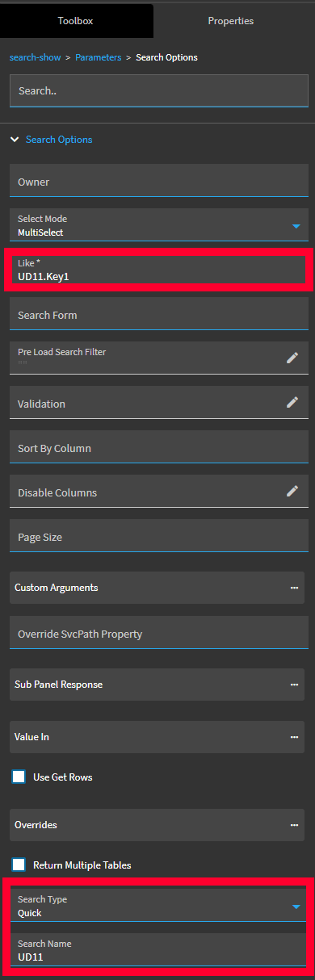Click the Validation edit pencil icon
The width and height of the screenshot is (315, 980).
(x=292, y=402)
